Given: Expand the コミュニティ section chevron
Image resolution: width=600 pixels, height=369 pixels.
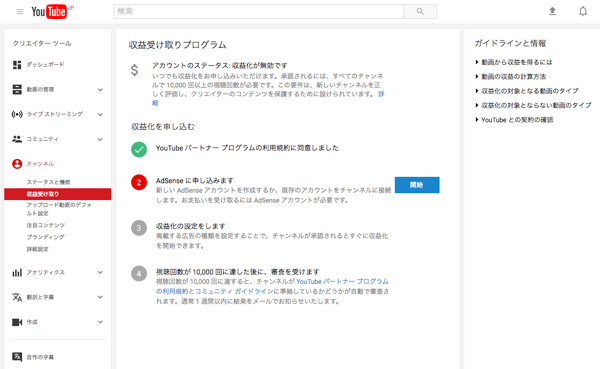Looking at the screenshot, I should point(100,139).
